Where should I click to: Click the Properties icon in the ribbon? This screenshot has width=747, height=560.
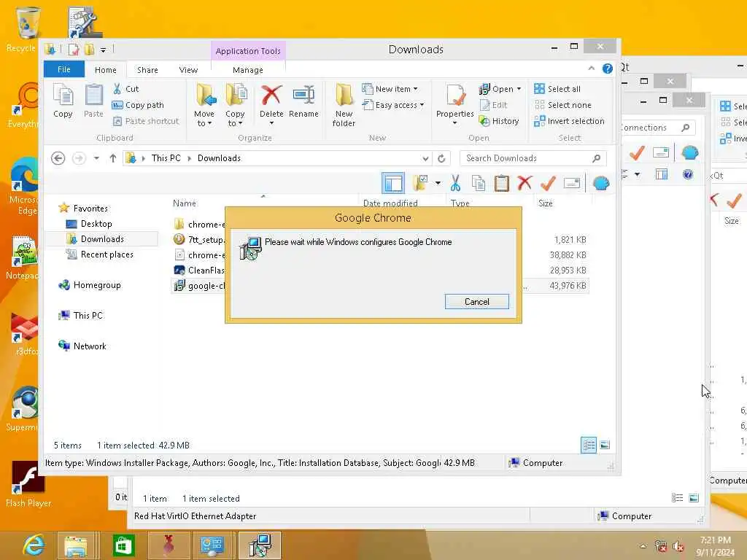pos(455,95)
